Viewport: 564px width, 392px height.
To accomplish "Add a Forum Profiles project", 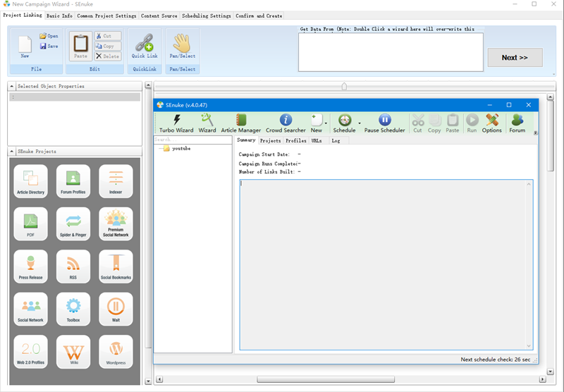I will coord(73,181).
